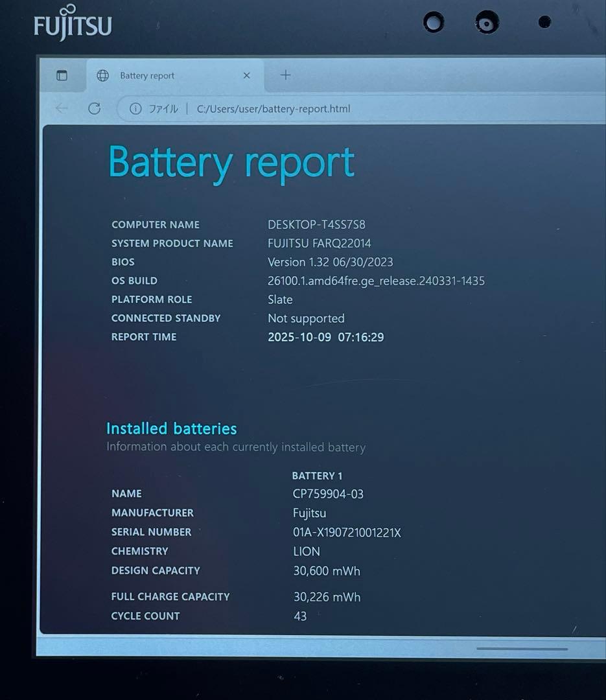Select the Battery report heading

tap(232, 163)
